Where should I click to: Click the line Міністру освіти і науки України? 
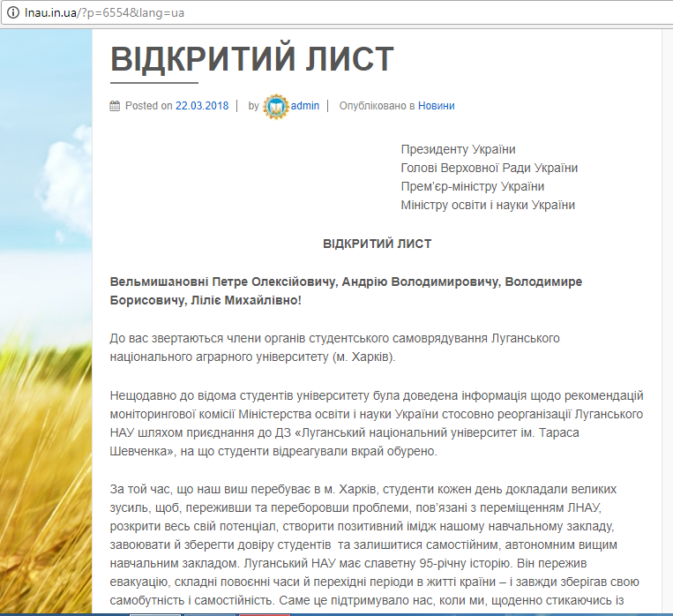(x=488, y=205)
